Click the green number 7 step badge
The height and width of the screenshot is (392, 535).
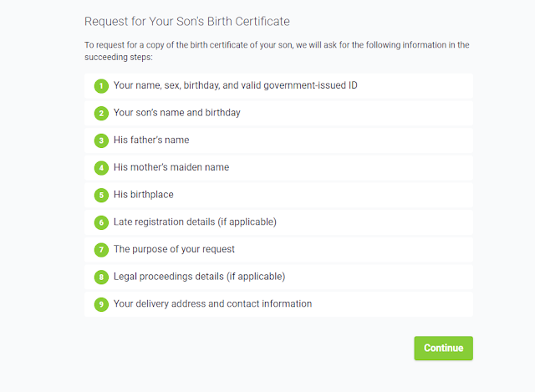[101, 250]
